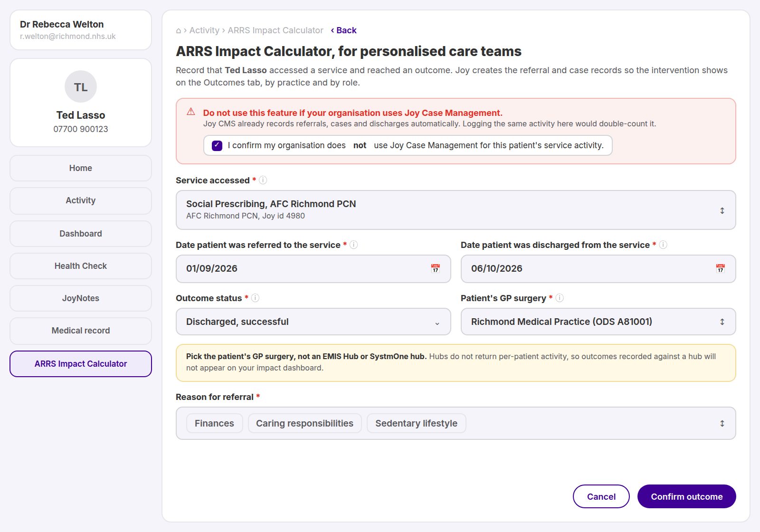Expand the Reason for referral selector arrows
Screen dimensions: 760x532
point(722,423)
